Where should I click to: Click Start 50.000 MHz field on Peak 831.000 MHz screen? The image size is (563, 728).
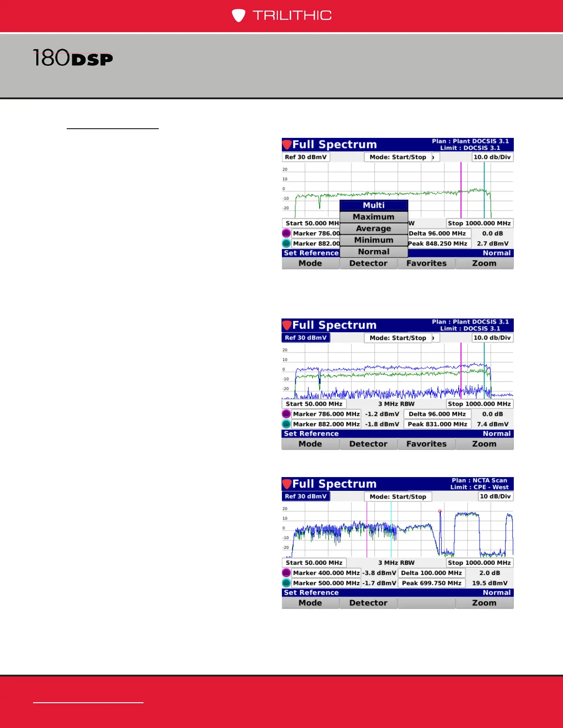click(314, 404)
